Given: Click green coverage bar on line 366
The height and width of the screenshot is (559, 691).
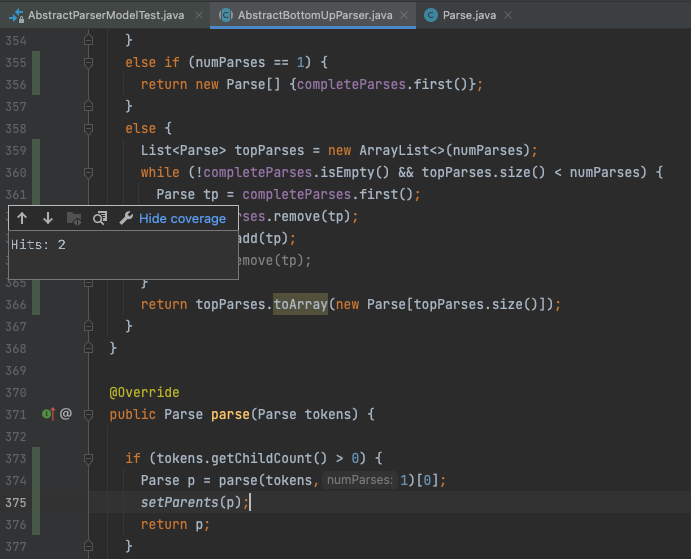Looking at the screenshot, I should (36, 304).
